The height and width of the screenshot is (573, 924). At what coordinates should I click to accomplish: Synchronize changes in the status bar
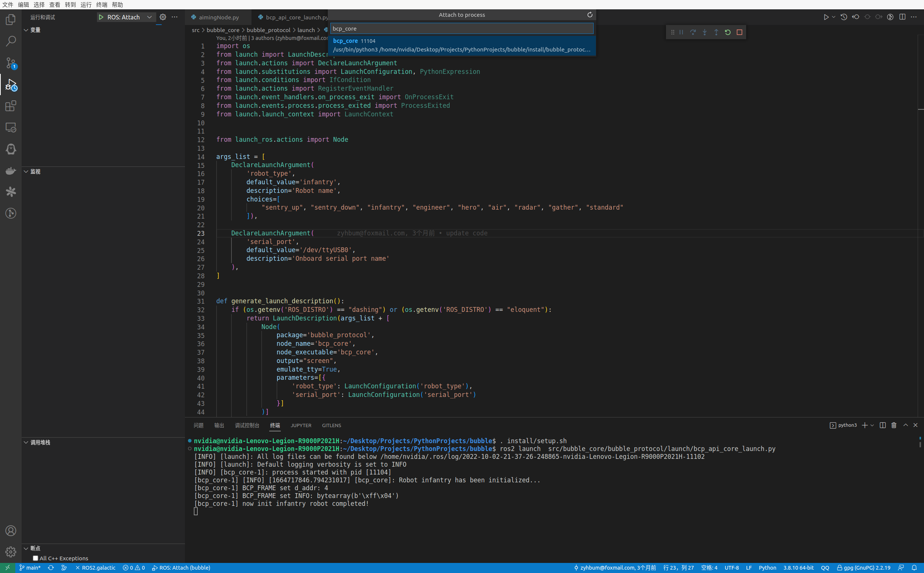tap(51, 568)
